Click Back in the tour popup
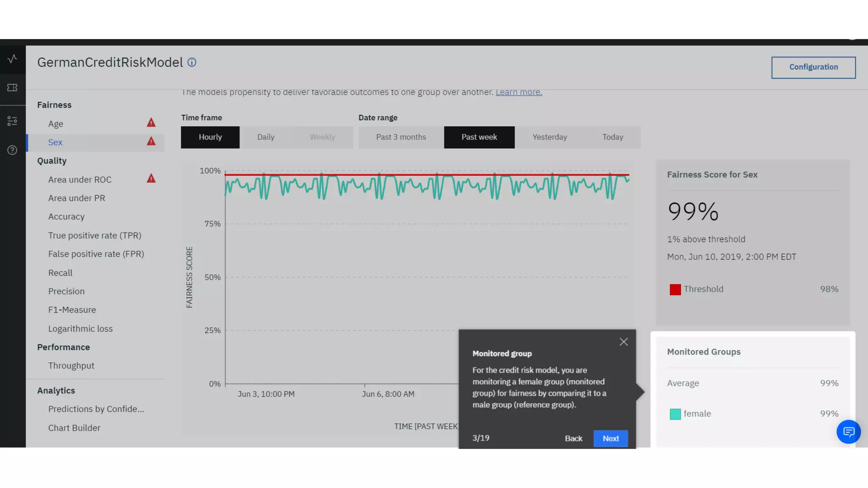This screenshot has width=868, height=488. click(573, 438)
